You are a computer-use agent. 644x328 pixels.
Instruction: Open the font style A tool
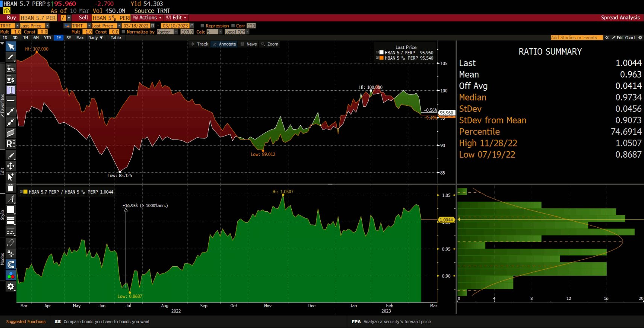tap(11, 199)
